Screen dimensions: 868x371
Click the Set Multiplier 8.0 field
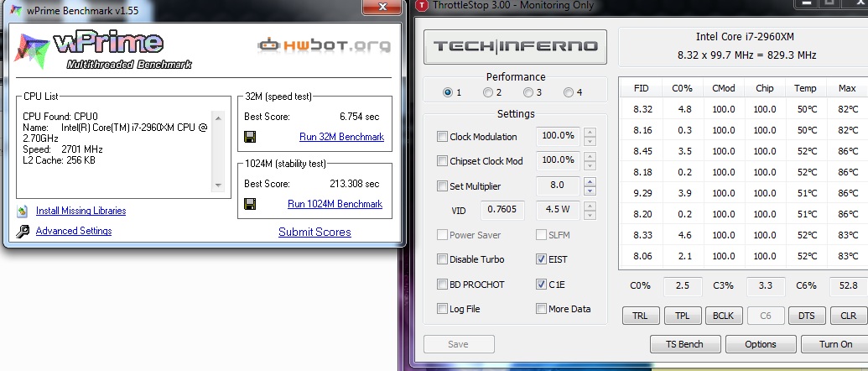tap(558, 186)
